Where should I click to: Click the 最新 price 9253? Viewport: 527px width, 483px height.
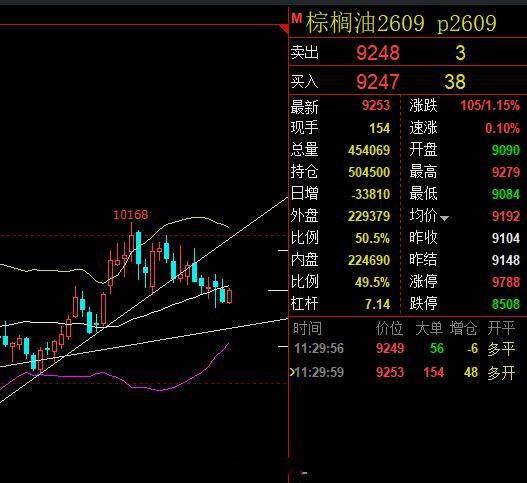[376, 106]
